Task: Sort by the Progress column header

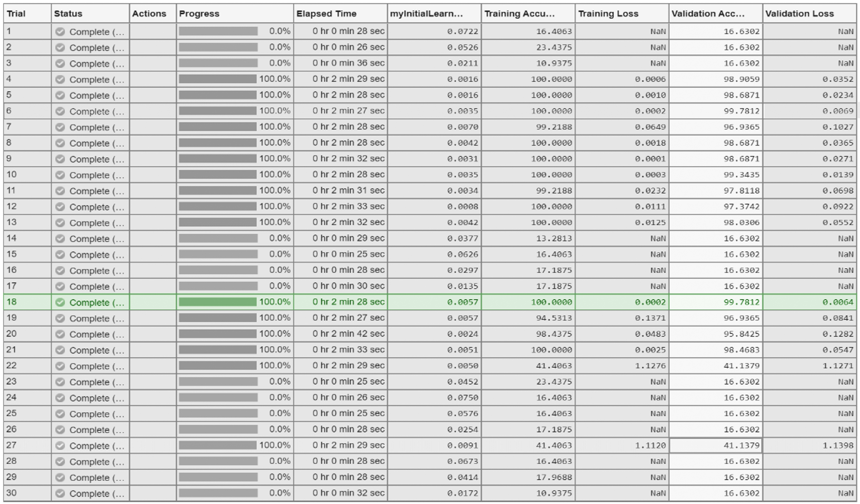Action: click(x=235, y=14)
